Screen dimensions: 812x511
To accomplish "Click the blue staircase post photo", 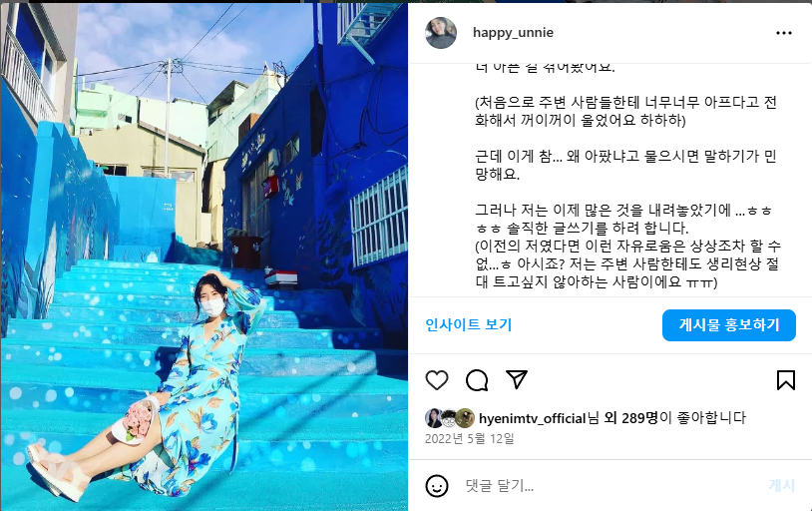I will (x=204, y=256).
